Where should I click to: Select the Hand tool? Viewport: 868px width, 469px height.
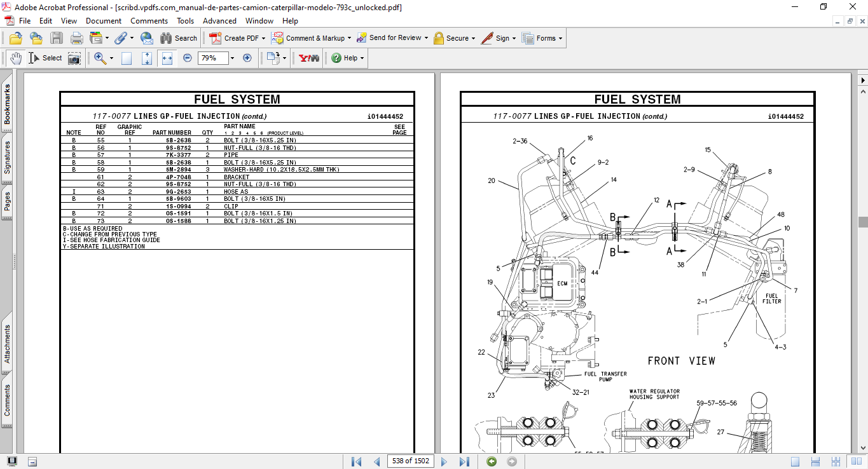pos(15,58)
